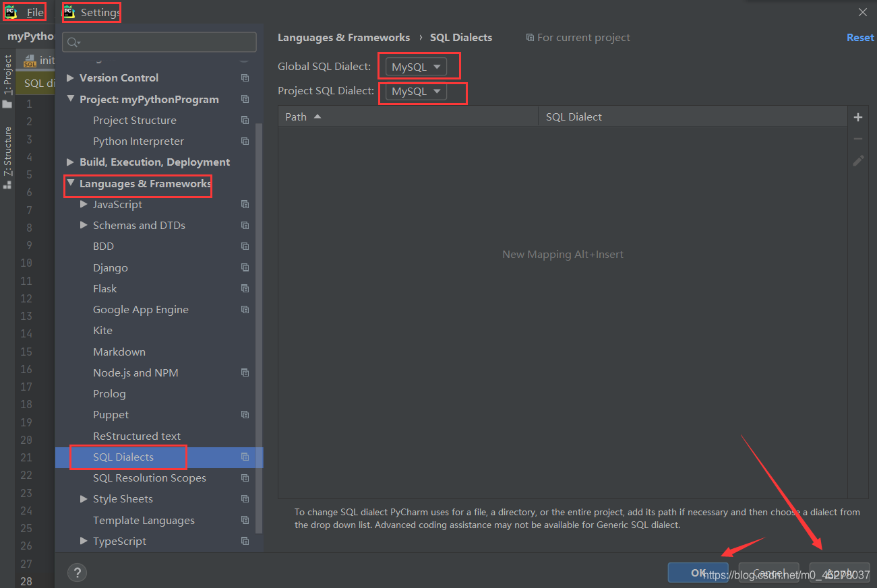Remove mapping with the minus icon
Image resolution: width=877 pixels, height=588 pixels.
point(858,139)
